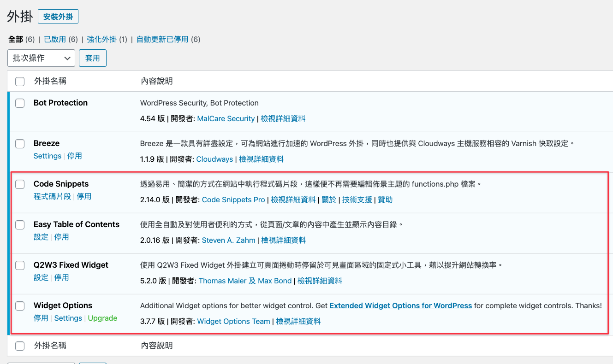The image size is (613, 364).
Task: Open Code Snippets Pro developer link
Action: (x=233, y=200)
